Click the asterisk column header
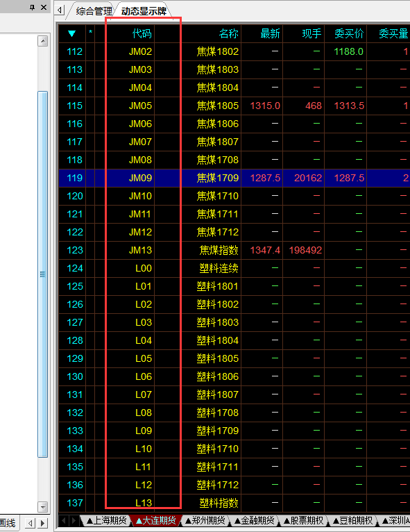The image size is (410, 532). click(x=90, y=33)
